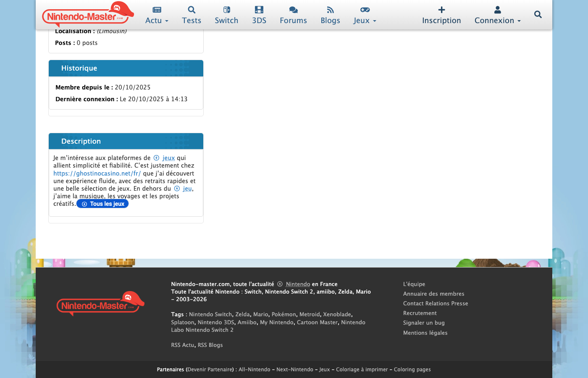Click the Jeux gamepad icon
588x378 pixels.
[x=365, y=10]
